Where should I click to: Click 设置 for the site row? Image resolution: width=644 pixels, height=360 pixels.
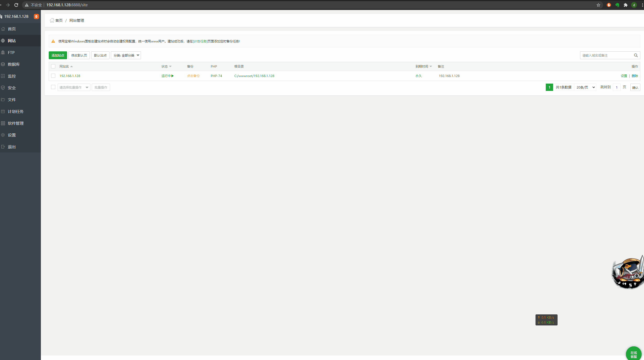point(624,76)
